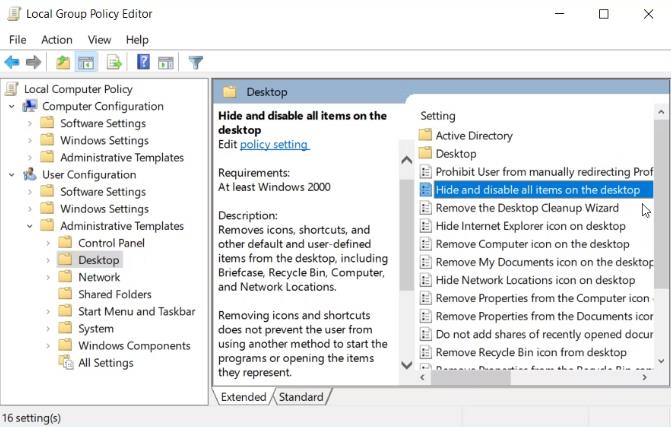Click policy icon beside Hide Internet Explorer icon
The height and width of the screenshot is (427, 671).
(x=425, y=226)
